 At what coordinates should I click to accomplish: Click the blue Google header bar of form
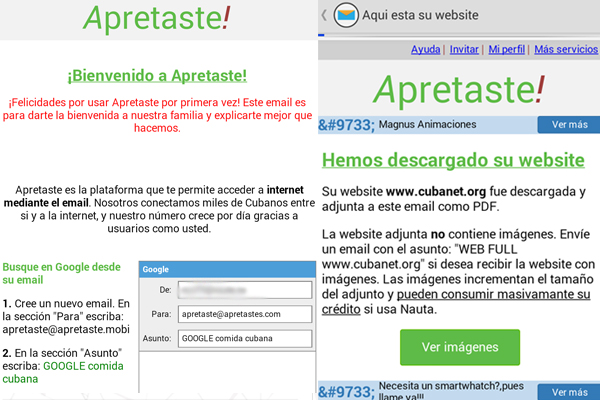pyautogui.click(x=227, y=269)
